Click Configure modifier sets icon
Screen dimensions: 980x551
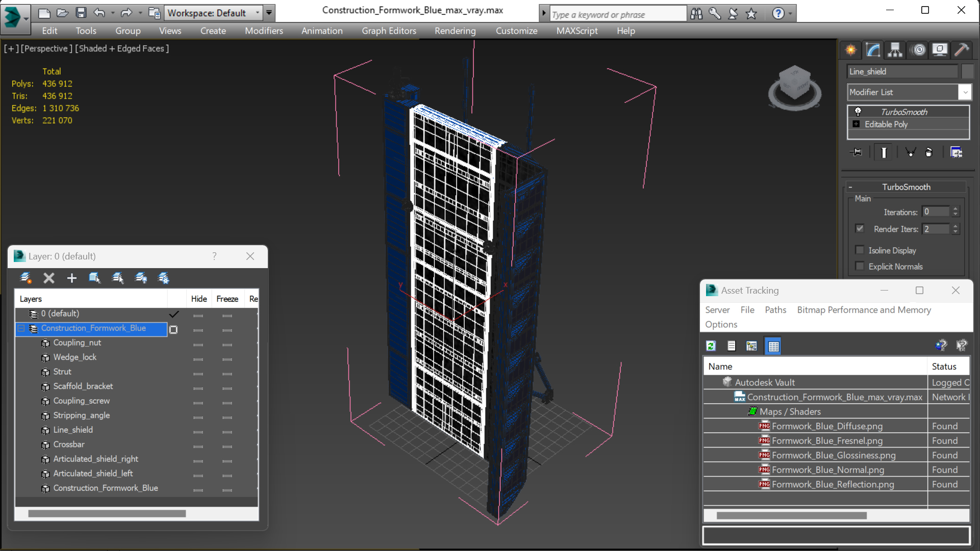click(x=957, y=152)
